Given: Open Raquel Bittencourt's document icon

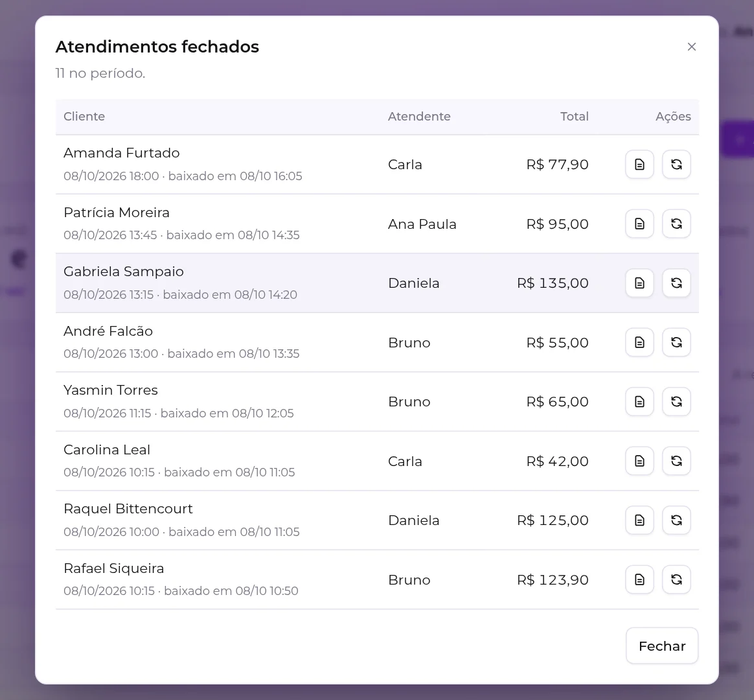Looking at the screenshot, I should point(639,520).
